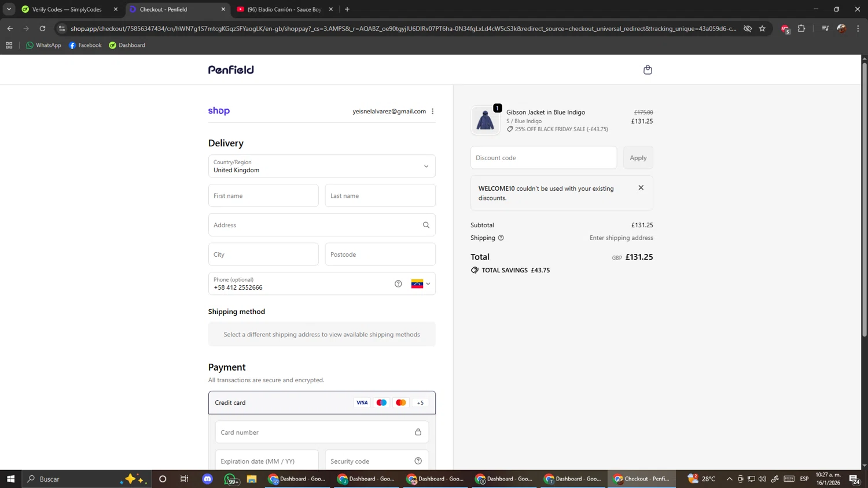Go back to the previous page

pyautogui.click(x=10, y=28)
